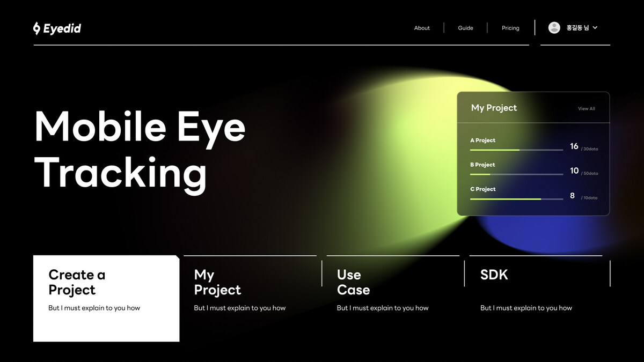This screenshot has width=644, height=362.
Task: Open the About page
Action: coord(422,28)
